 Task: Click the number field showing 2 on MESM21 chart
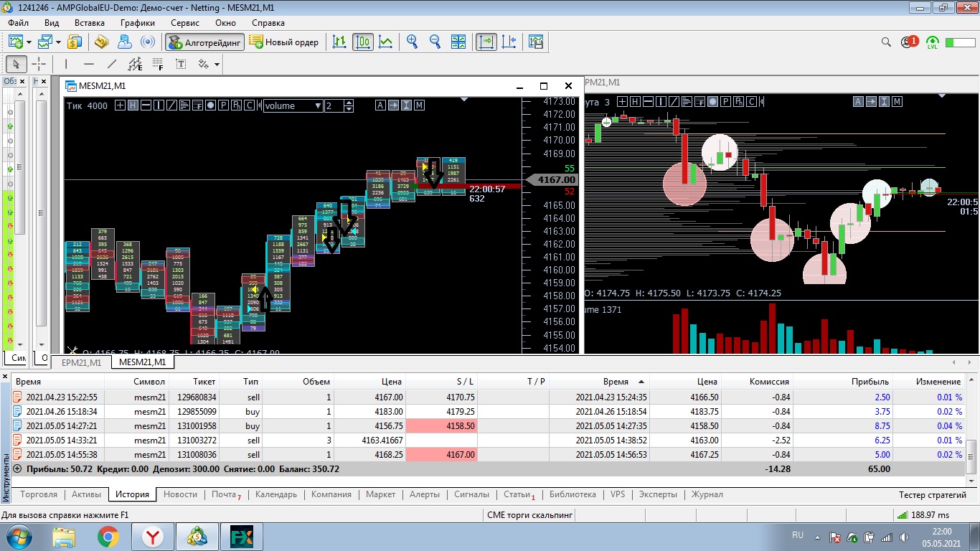[x=334, y=105]
